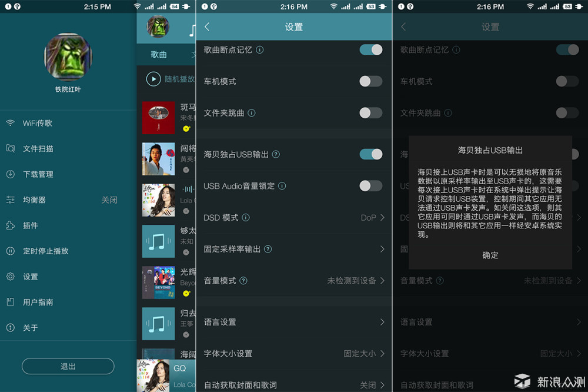588x392 pixels.
Task: Tap the 下载管理 download icon
Action: [11, 174]
